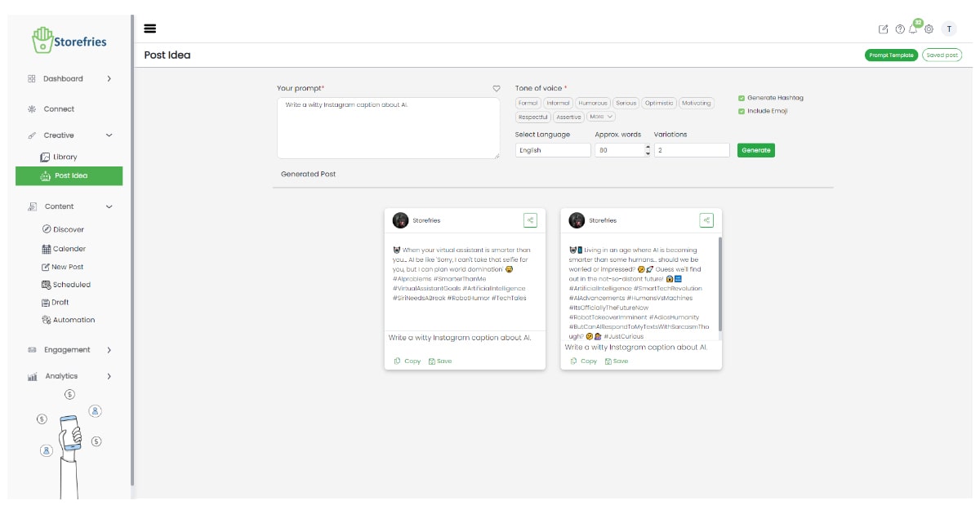980x514 pixels.
Task: Open the notifications bell icon
Action: click(914, 29)
